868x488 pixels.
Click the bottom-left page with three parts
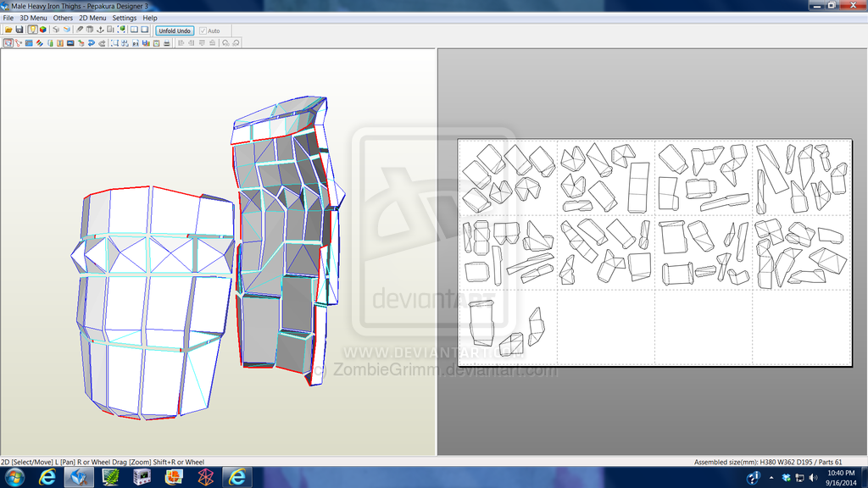509,328
